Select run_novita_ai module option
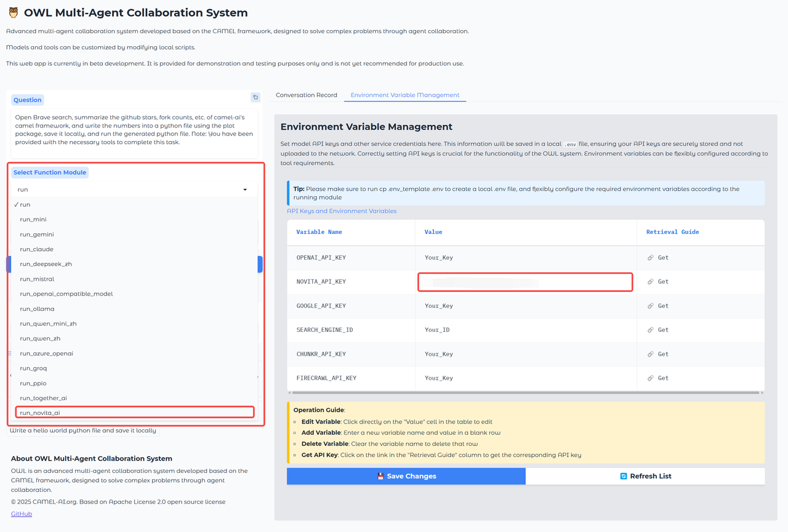788x532 pixels. coord(134,413)
